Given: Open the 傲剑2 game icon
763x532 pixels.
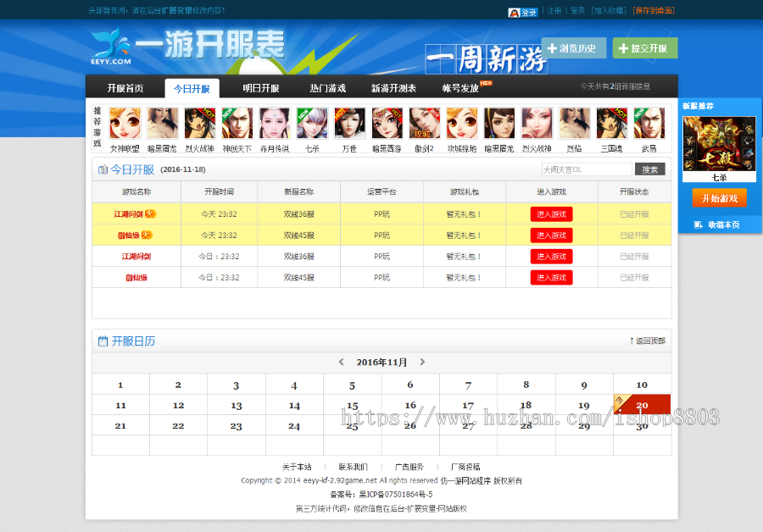Looking at the screenshot, I should point(425,124).
